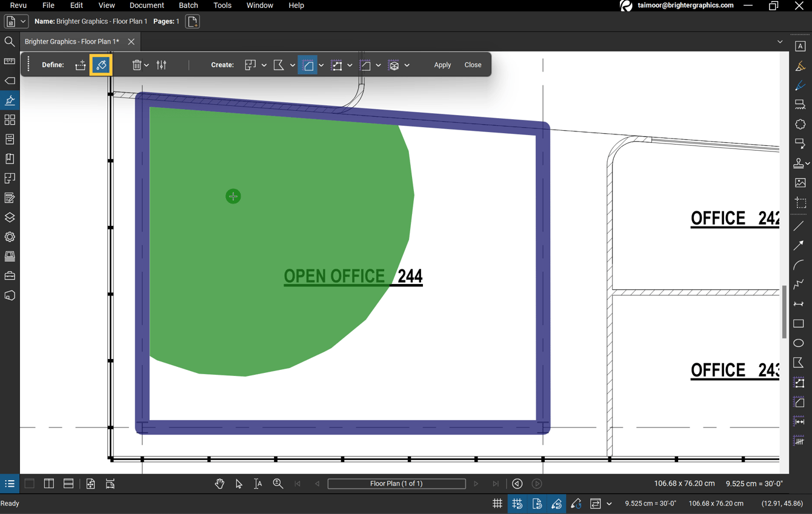Open the Tools menu
812x514 pixels.
click(222, 5)
